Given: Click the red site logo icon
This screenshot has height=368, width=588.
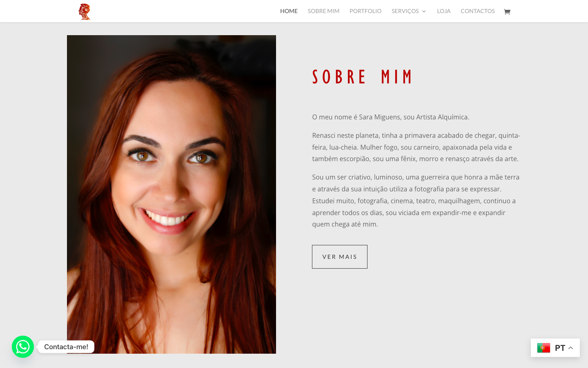Looking at the screenshot, I should (x=85, y=11).
